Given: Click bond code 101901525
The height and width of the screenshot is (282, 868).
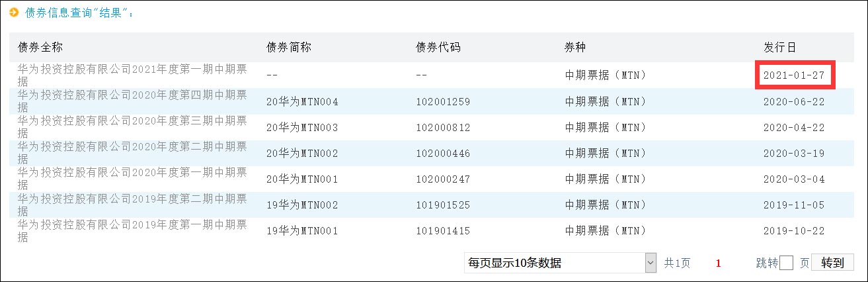Looking at the screenshot, I should [x=443, y=205].
